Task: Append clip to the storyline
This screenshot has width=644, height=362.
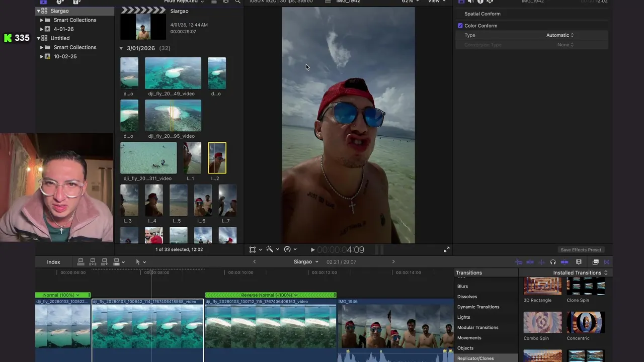Action: click(105, 262)
